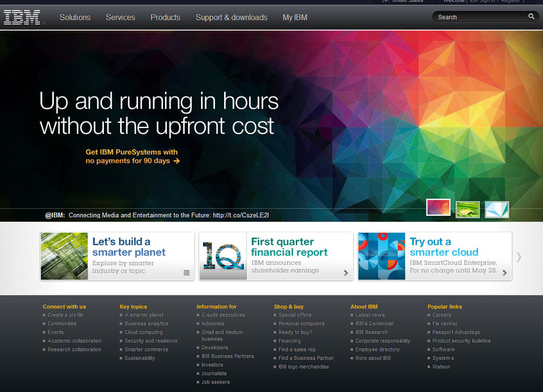Click 'Journalists' footer link
The width and height of the screenshot is (543, 392).
pyautogui.click(x=214, y=374)
